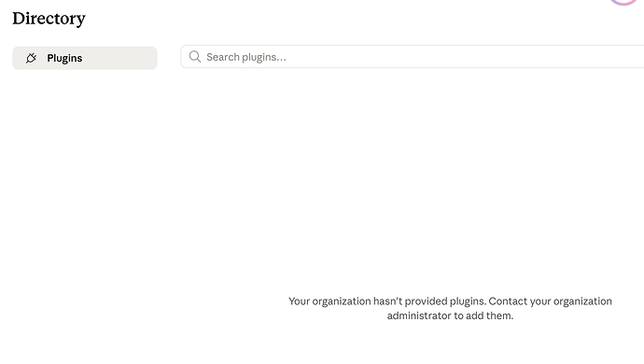Click the plug icon beside Plugins

[31, 58]
